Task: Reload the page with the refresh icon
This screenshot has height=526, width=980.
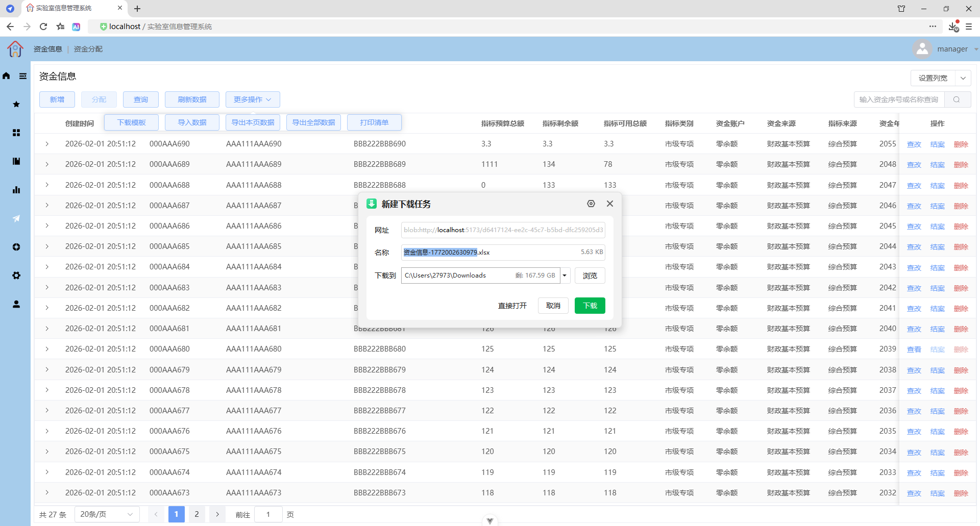Action: (43, 27)
